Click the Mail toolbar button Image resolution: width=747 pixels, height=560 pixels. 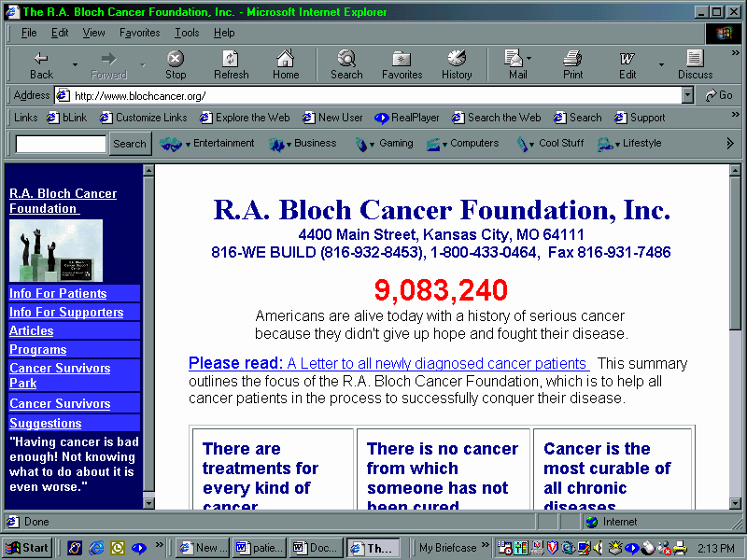coord(517,65)
